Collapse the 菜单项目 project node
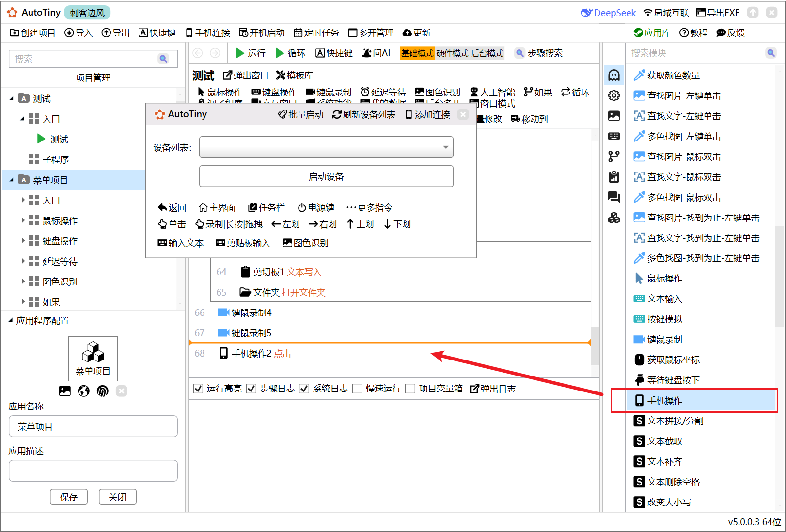Viewport: 786px width, 532px height. 12,180
